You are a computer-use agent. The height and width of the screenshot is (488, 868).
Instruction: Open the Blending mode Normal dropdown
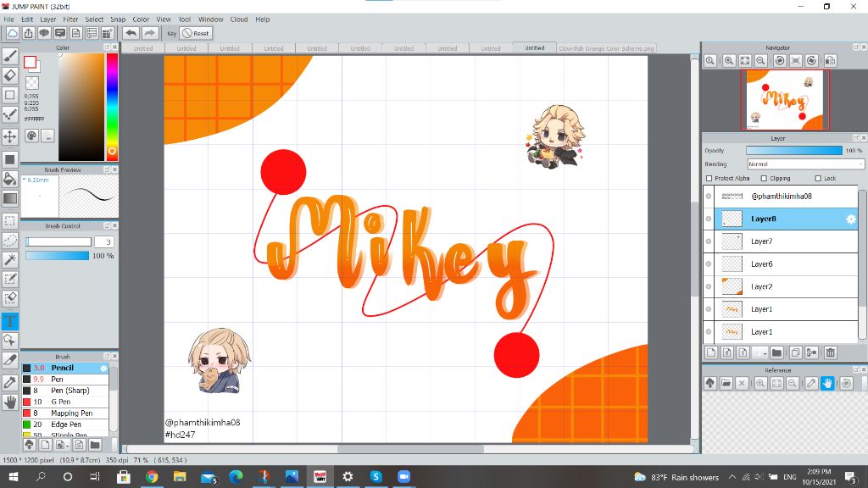[805, 164]
